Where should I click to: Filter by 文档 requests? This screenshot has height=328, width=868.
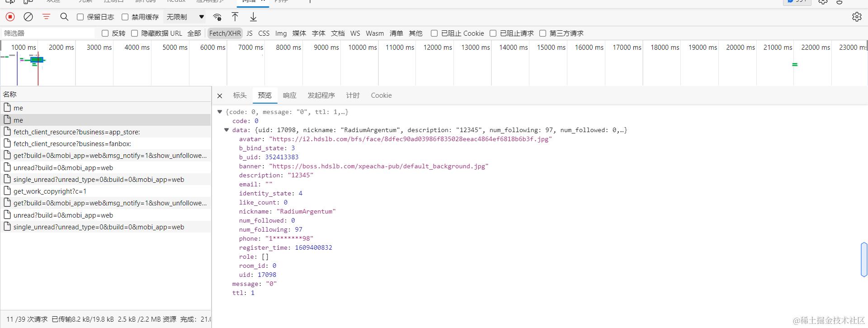coord(338,33)
